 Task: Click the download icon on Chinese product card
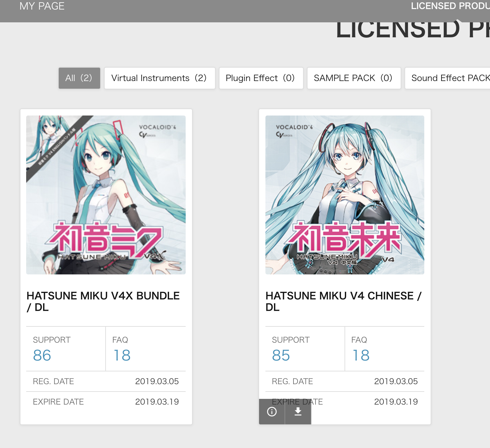point(298,412)
